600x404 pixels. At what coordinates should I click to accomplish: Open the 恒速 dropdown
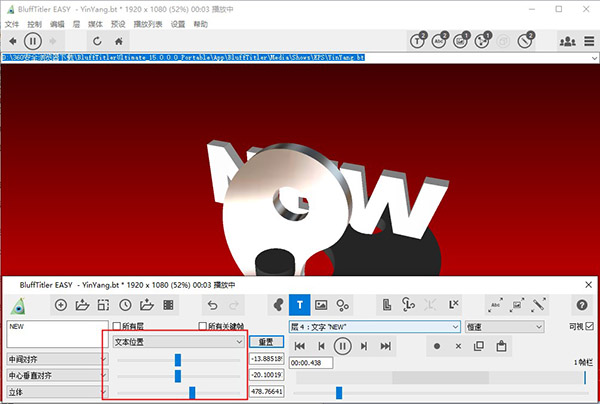pos(503,326)
